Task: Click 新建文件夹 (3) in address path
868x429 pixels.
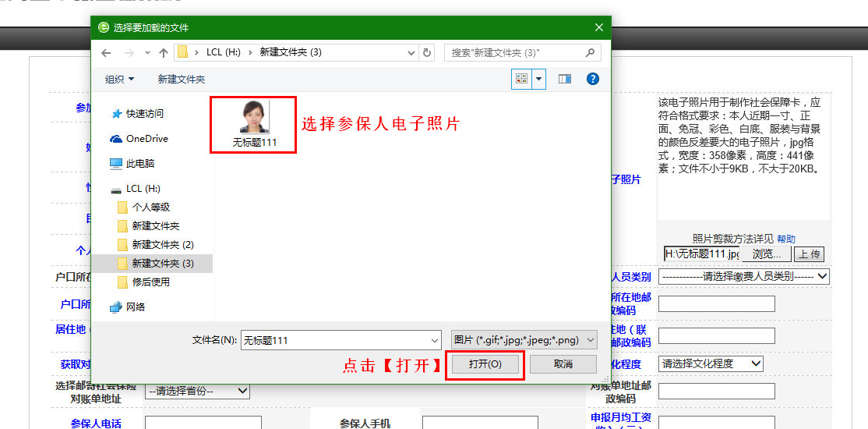Action: (x=290, y=53)
